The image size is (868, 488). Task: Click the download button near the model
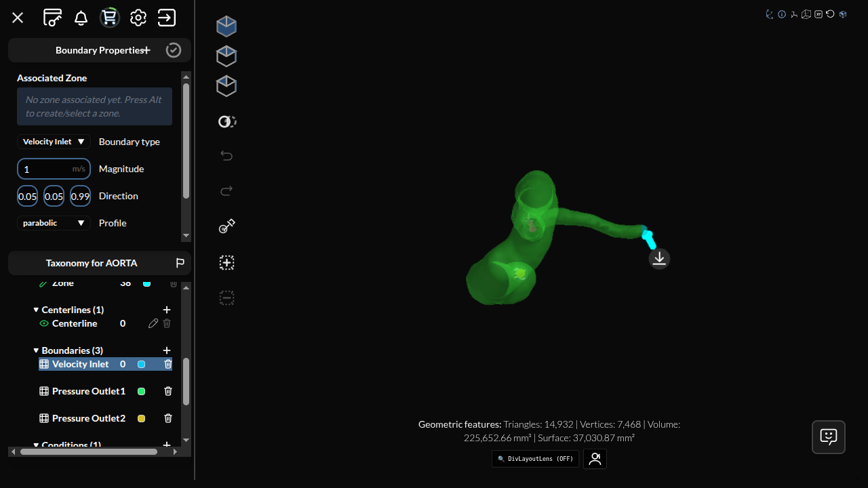coord(659,258)
